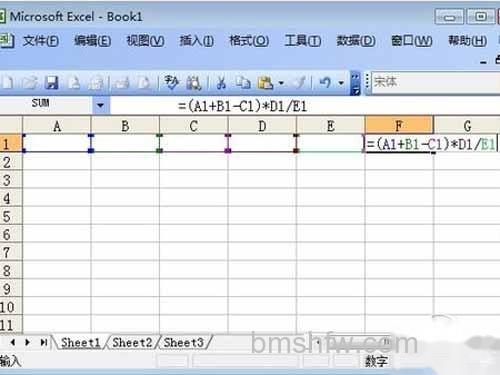Viewport: 500px width, 375px height.
Task: Open the 编辑(E) menu
Action: (92, 41)
